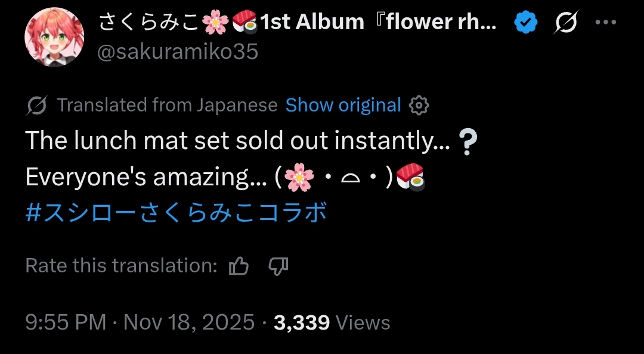Image resolution: width=644 pixels, height=354 pixels.
Task: Click the 'lunch mat set sold out' text
Action: (x=237, y=141)
